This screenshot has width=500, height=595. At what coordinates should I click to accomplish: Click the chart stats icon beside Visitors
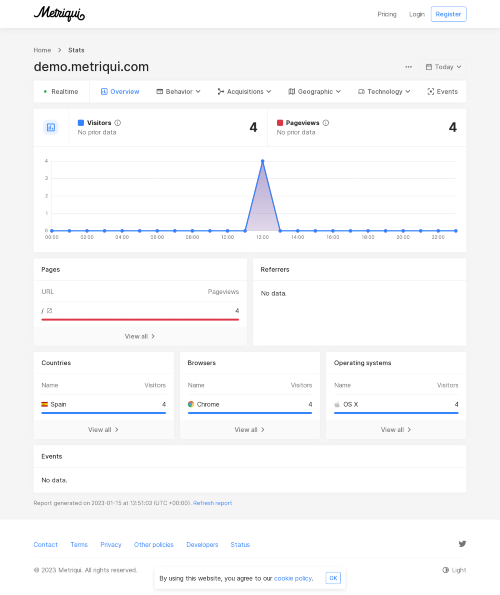pyautogui.click(x=51, y=128)
